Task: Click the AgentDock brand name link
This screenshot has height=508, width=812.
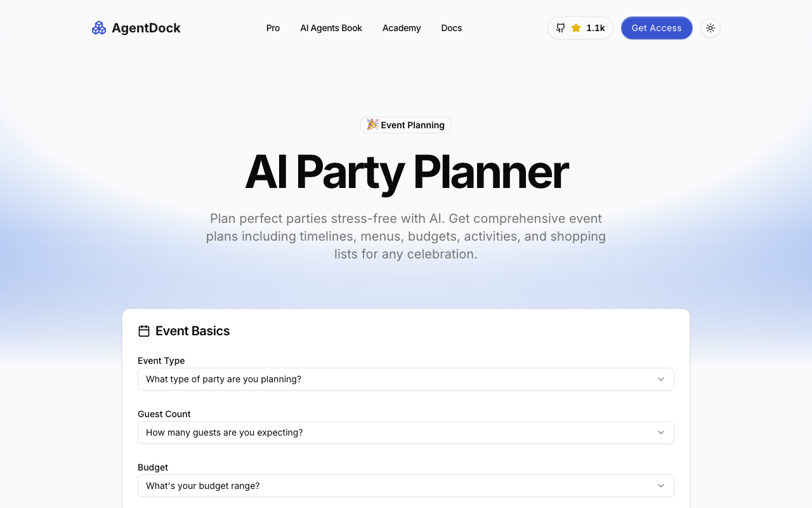Action: 146,28
